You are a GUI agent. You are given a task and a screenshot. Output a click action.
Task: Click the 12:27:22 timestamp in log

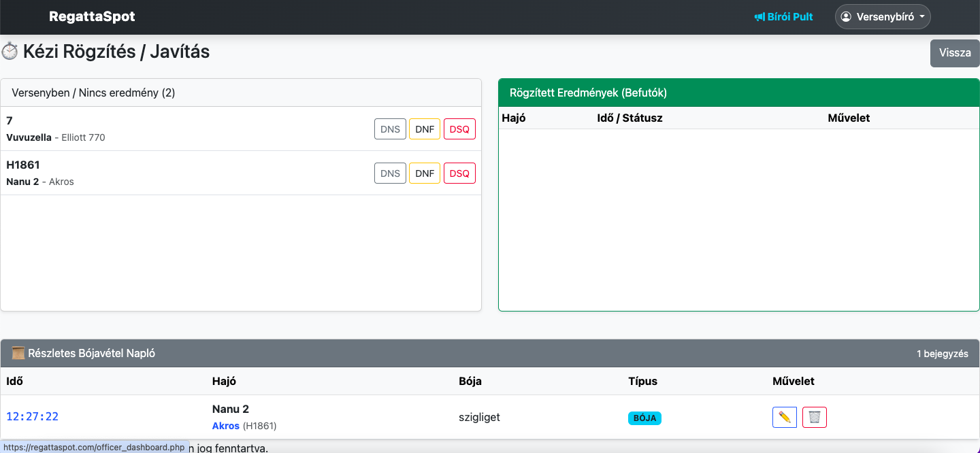point(33,417)
